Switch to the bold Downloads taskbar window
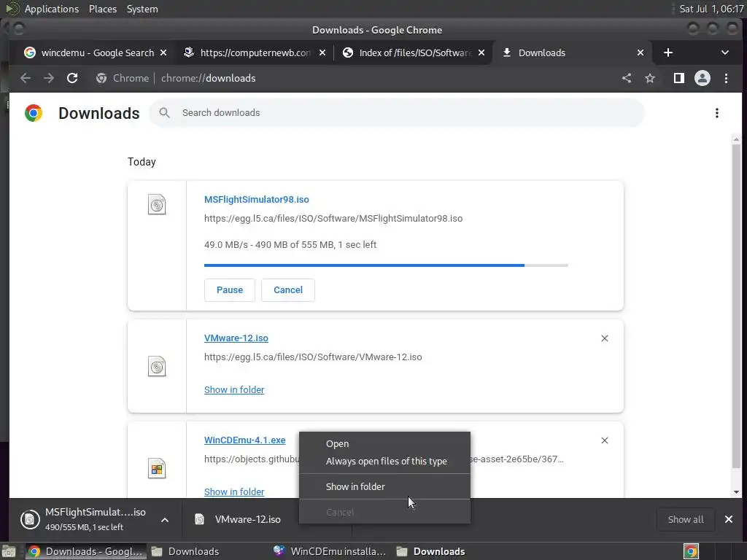Screen dimensions: 747x560 pyautogui.click(x=430, y=551)
